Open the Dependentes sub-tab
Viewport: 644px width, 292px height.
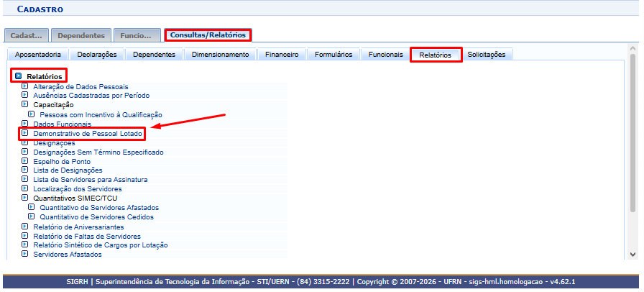(154, 54)
